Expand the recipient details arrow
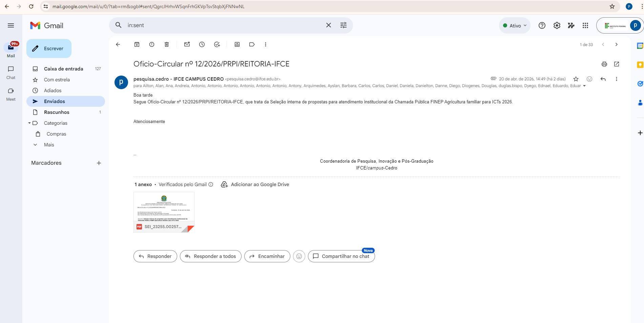Viewport: 644px width, 323px height. 584,86
